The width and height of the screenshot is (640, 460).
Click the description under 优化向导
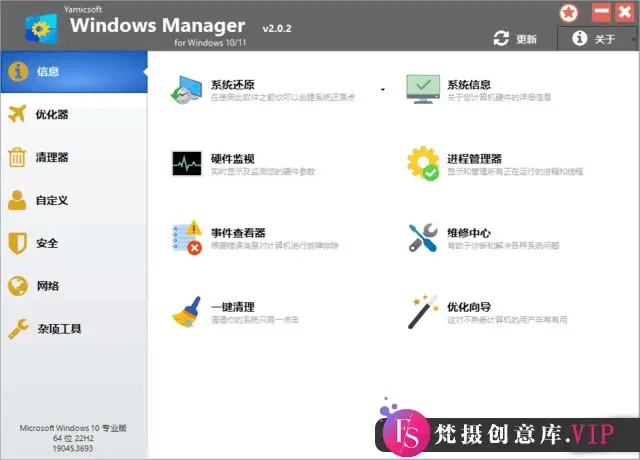(x=507, y=320)
